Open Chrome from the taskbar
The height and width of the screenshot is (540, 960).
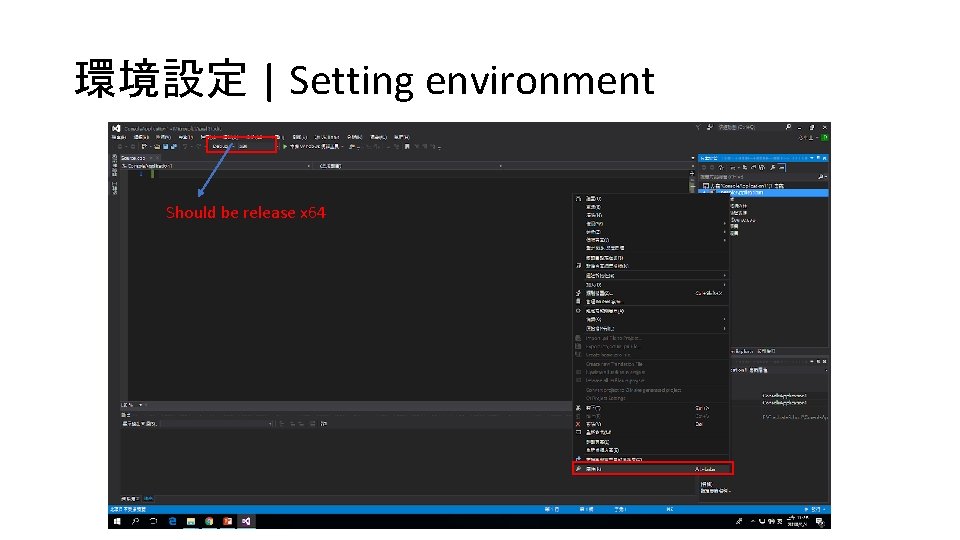tap(209, 522)
